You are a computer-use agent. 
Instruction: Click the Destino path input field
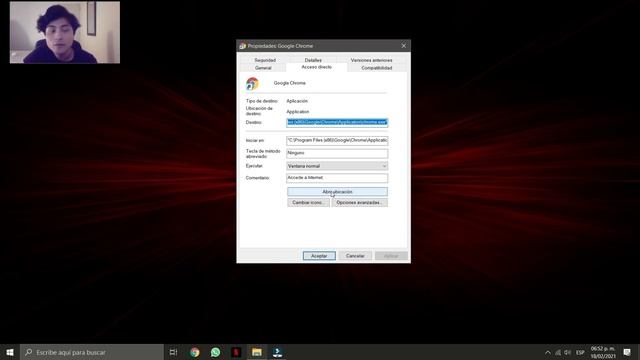pos(337,122)
